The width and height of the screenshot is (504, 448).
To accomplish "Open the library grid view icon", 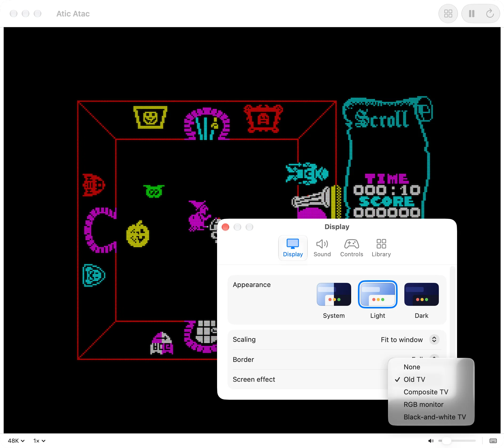I will pos(448,14).
